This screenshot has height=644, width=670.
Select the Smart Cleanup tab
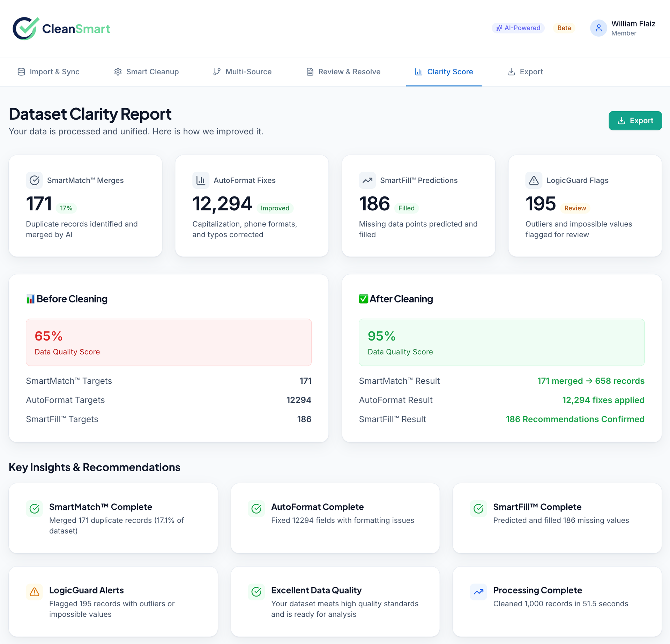pyautogui.click(x=146, y=72)
